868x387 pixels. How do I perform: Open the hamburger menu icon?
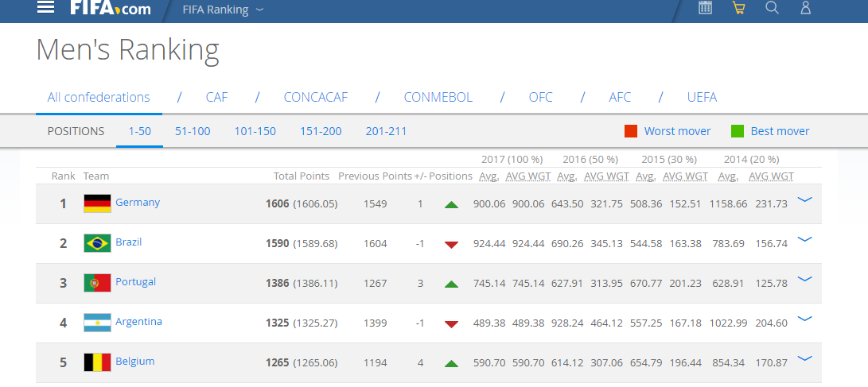(45, 7)
